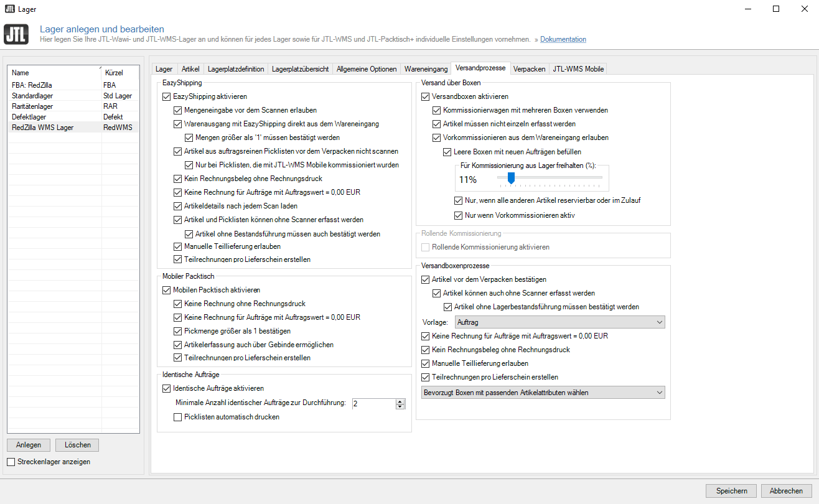This screenshot has height=504, width=819.
Task: Open the Vorlage dropdown showing Auftrag
Action: (x=560, y=322)
